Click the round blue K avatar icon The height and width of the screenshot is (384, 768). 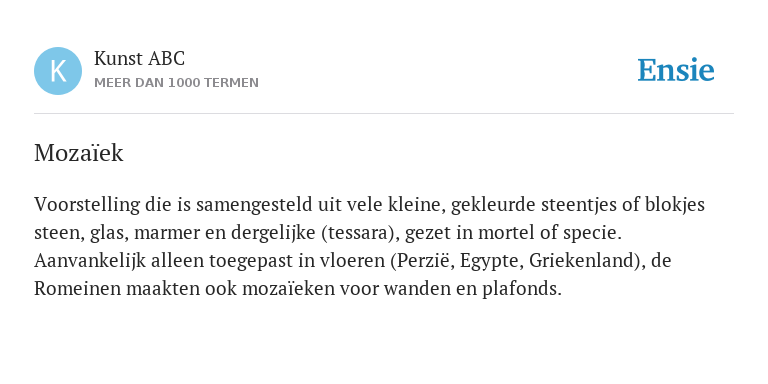pyautogui.click(x=58, y=71)
